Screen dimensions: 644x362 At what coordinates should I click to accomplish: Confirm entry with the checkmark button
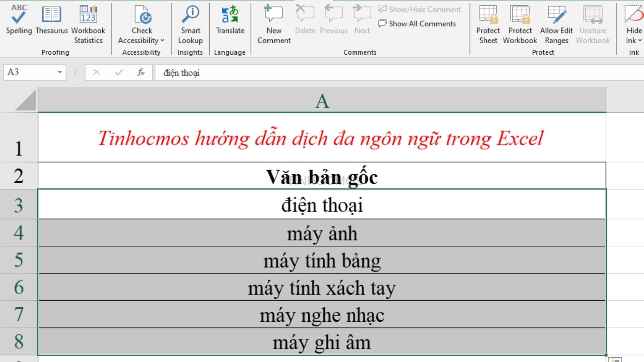[x=119, y=72]
